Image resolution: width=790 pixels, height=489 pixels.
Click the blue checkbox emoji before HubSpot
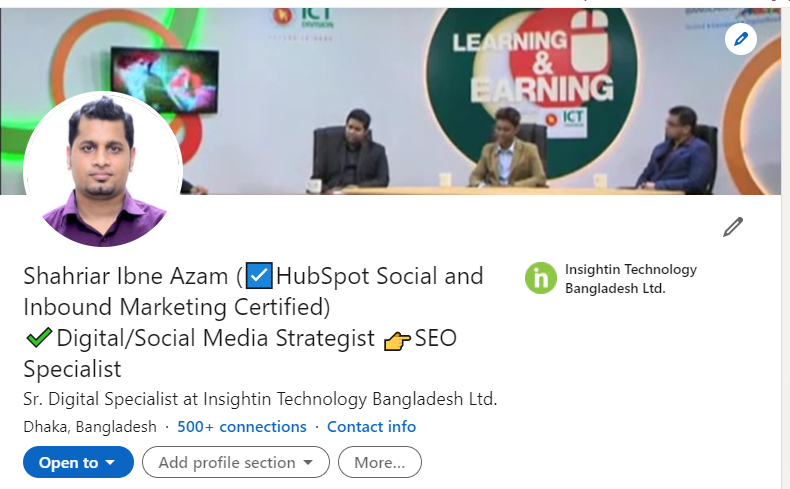(x=259, y=275)
